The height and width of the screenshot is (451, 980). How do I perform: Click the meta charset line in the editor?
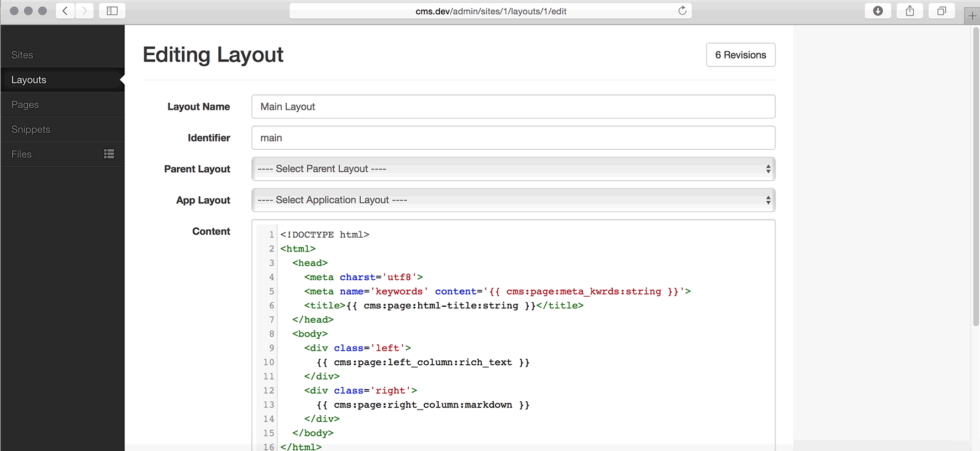click(x=363, y=277)
